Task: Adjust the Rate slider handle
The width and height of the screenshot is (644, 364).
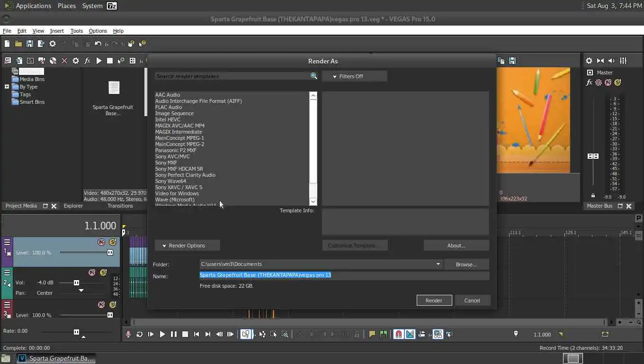Action: point(76,332)
